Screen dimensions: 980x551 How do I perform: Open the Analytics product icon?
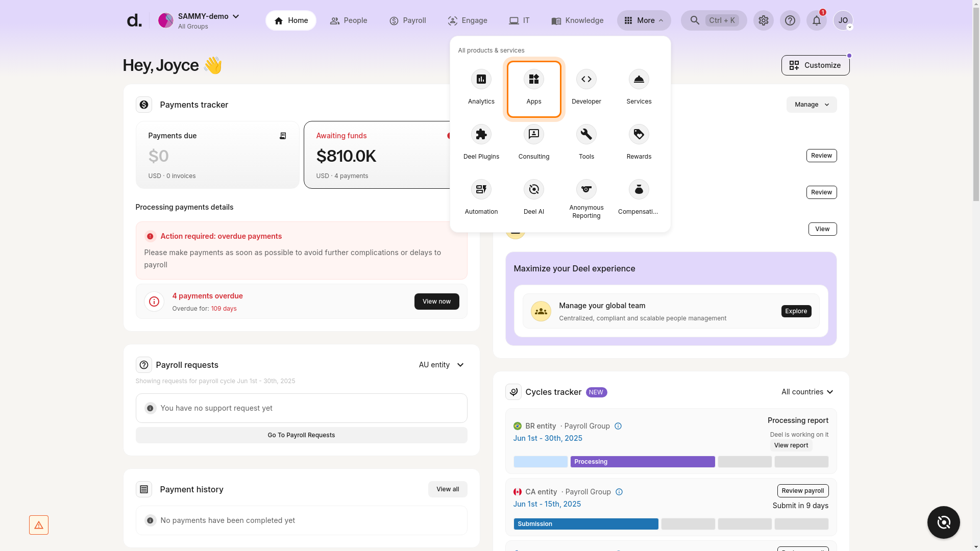click(x=481, y=79)
